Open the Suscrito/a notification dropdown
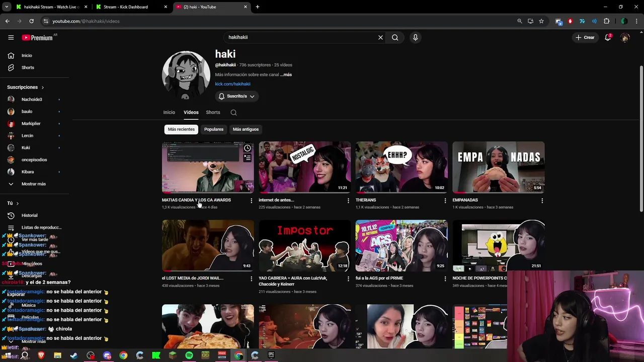This screenshot has height=362, width=644. (236, 96)
